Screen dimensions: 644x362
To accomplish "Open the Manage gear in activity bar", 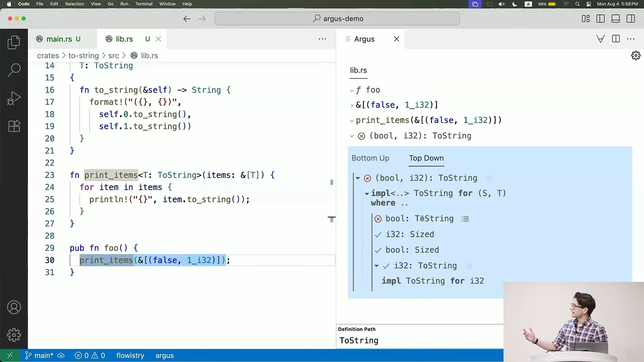I will 14,335.
